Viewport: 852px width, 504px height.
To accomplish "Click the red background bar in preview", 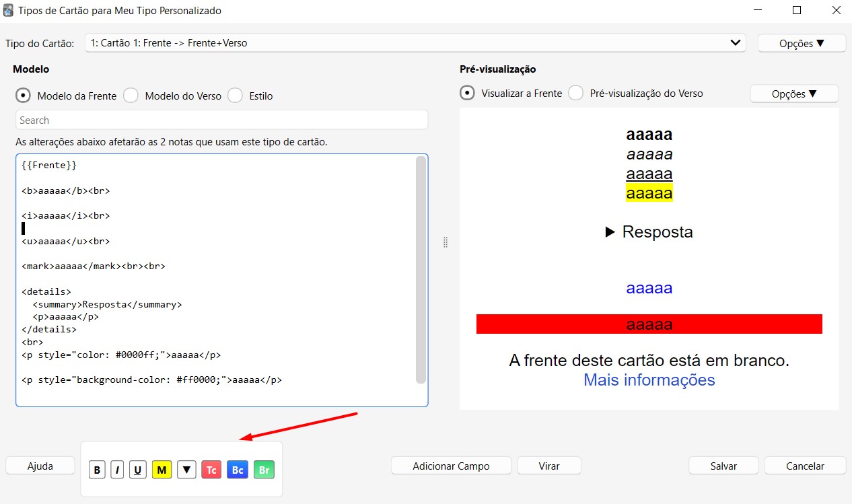I will (x=538, y=324).
